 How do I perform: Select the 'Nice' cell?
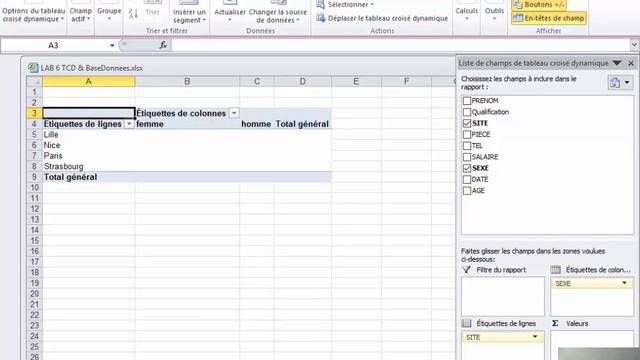pos(89,145)
